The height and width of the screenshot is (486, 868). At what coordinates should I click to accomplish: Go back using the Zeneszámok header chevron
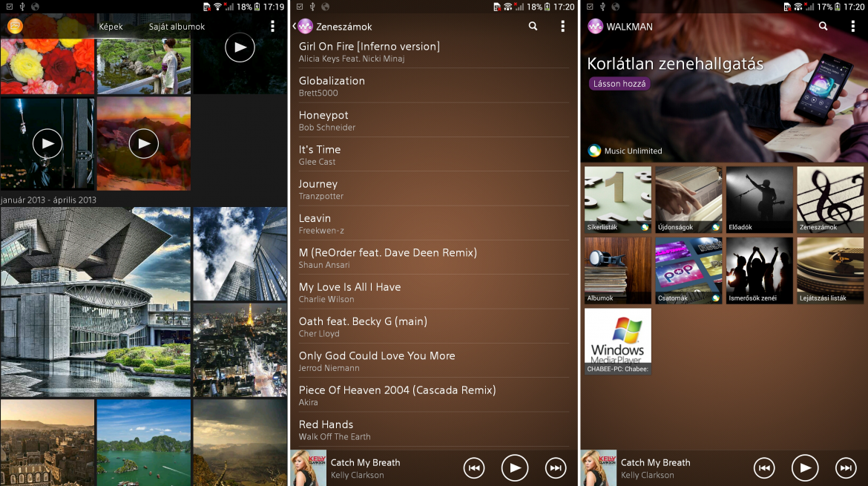(x=295, y=26)
